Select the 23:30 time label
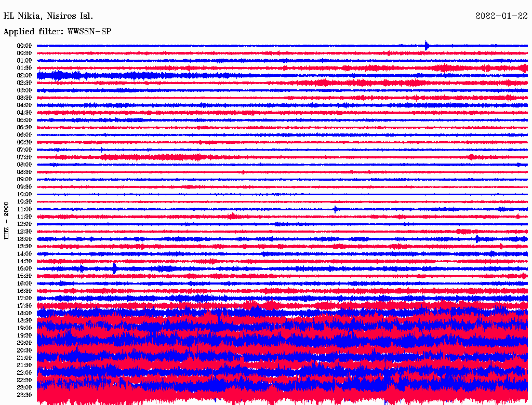The width and height of the screenshot is (532, 405). (x=24, y=395)
